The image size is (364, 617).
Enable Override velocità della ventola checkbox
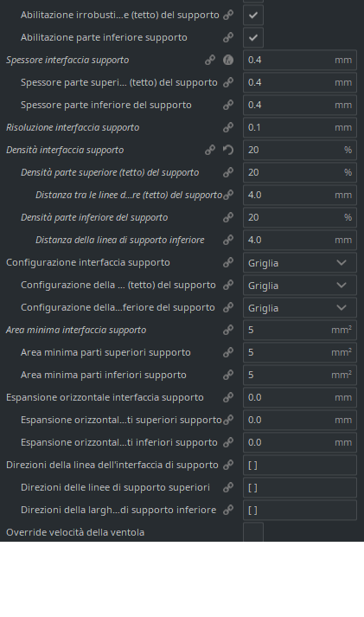253,532
